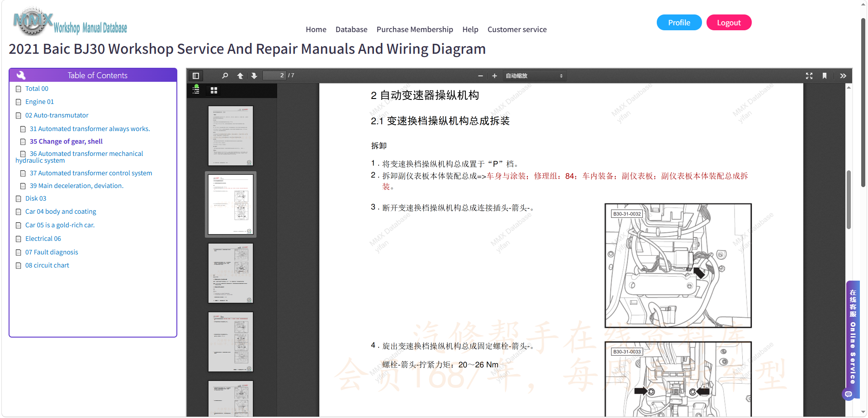The height and width of the screenshot is (418, 868).
Task: Open Purchase Membership page
Action: pyautogui.click(x=415, y=29)
